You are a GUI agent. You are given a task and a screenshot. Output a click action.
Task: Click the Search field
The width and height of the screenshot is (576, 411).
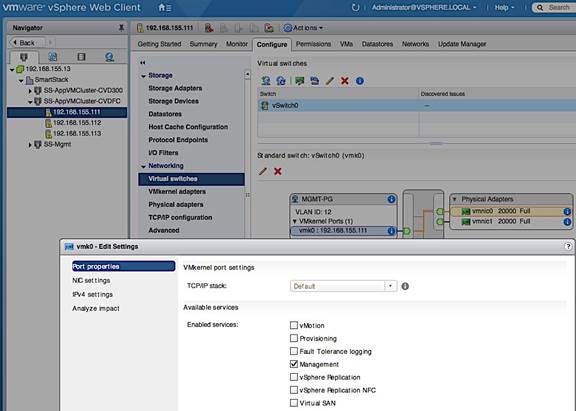[555, 7]
